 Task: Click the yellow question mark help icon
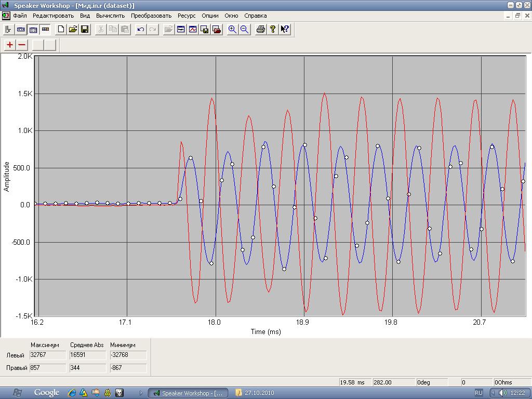coord(273,30)
